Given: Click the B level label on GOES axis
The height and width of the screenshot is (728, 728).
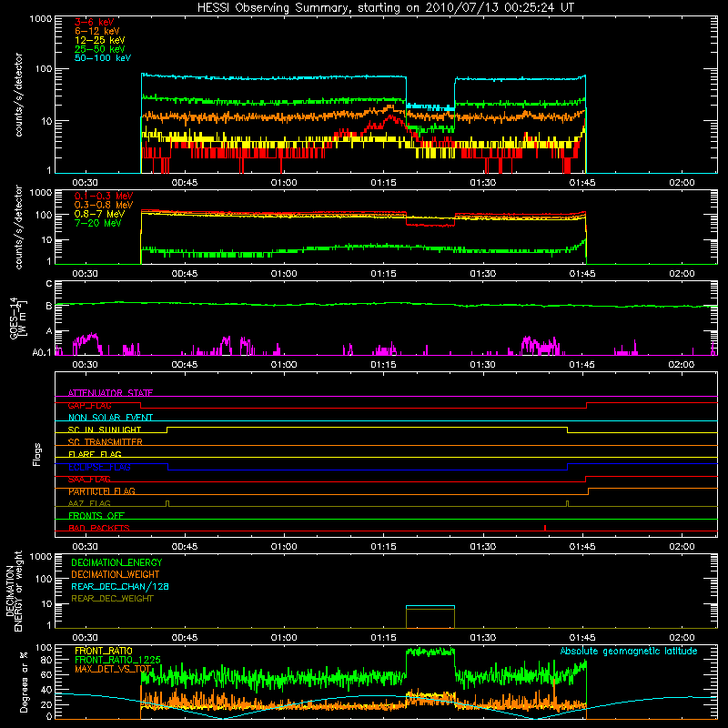Looking at the screenshot, I should click(49, 306).
